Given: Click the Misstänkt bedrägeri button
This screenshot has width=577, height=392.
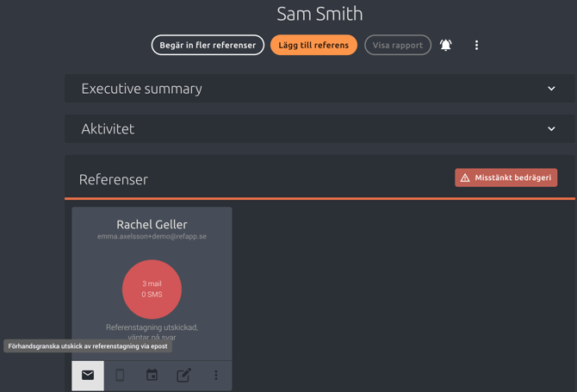Looking at the screenshot, I should coord(506,177).
